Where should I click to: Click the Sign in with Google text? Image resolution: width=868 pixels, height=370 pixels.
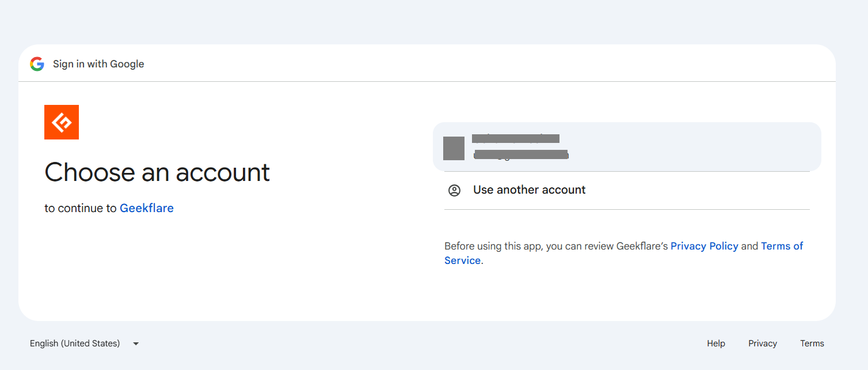click(x=98, y=64)
